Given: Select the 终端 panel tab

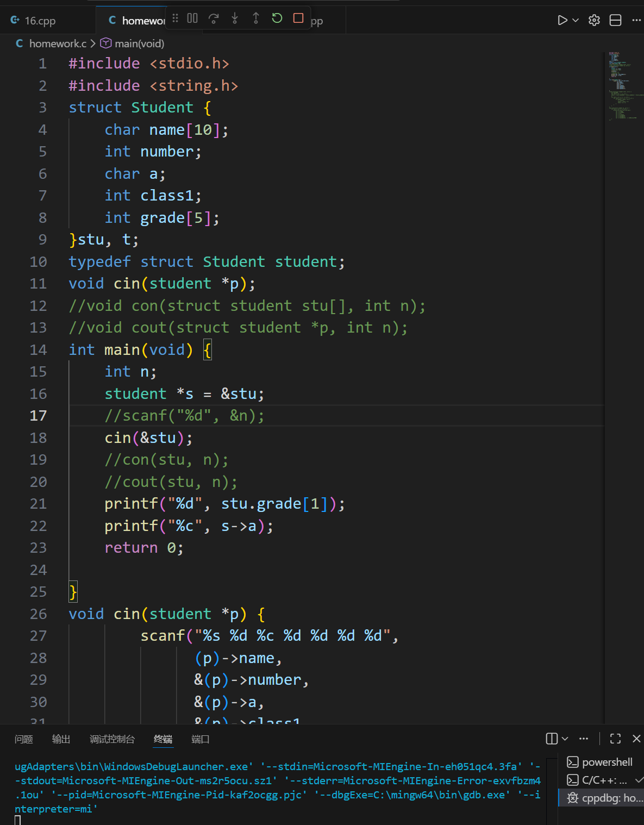Looking at the screenshot, I should 163,739.
